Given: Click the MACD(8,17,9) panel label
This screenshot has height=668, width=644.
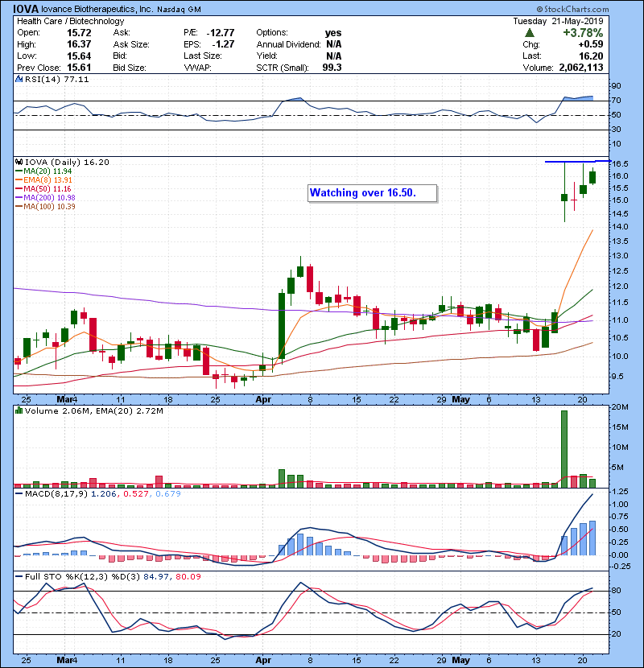Looking at the screenshot, I should pyautogui.click(x=56, y=494).
